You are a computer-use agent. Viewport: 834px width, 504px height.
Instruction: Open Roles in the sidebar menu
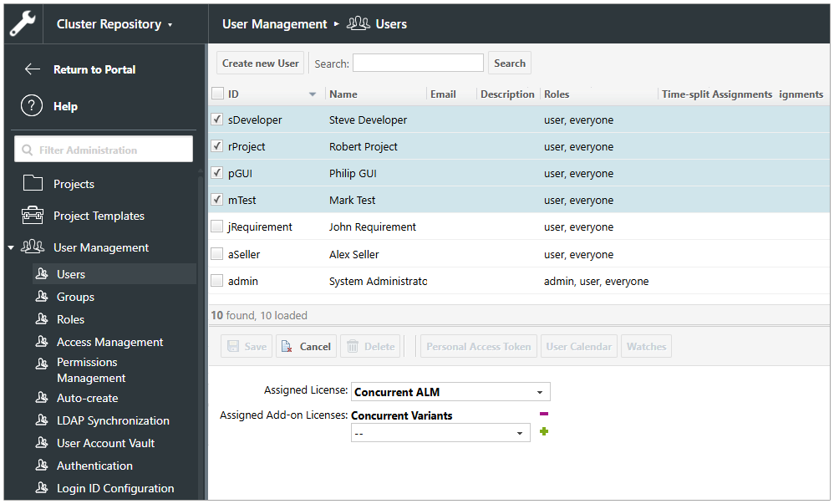click(70, 319)
